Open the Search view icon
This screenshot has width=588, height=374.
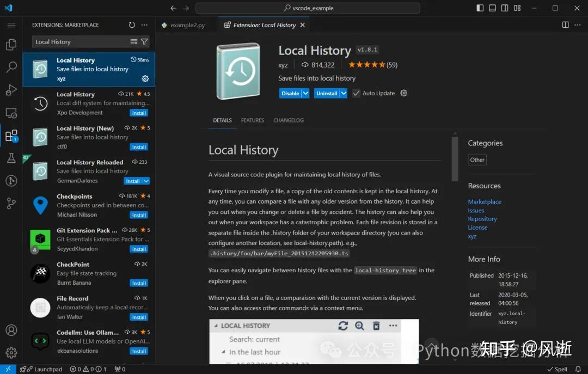tap(11, 67)
